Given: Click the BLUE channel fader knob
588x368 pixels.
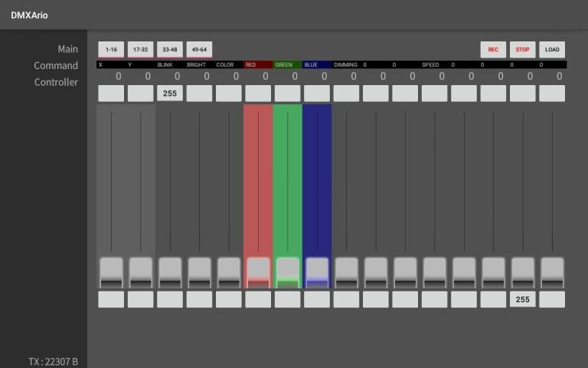Looking at the screenshot, I should [x=317, y=272].
